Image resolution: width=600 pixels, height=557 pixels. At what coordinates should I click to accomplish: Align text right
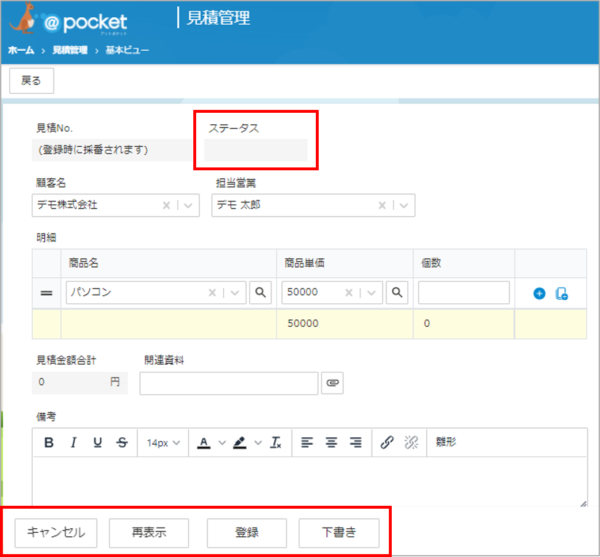(x=356, y=443)
